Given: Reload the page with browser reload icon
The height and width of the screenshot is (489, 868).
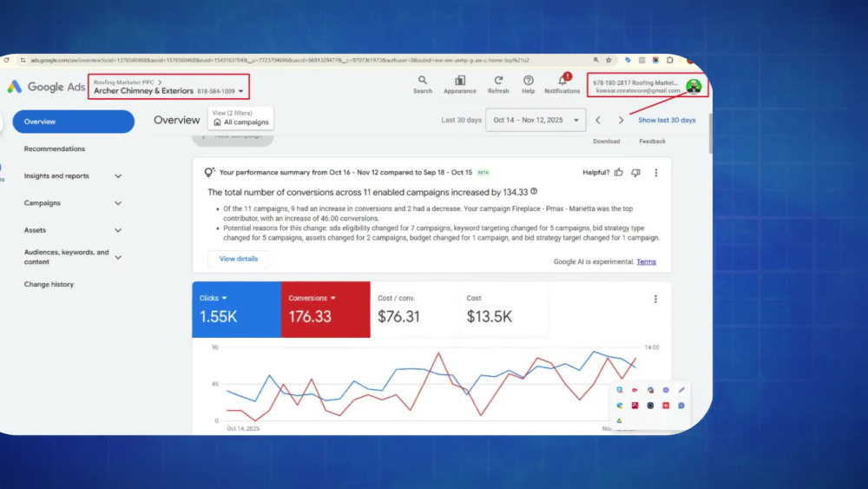Looking at the screenshot, I should pyautogui.click(x=6, y=60).
